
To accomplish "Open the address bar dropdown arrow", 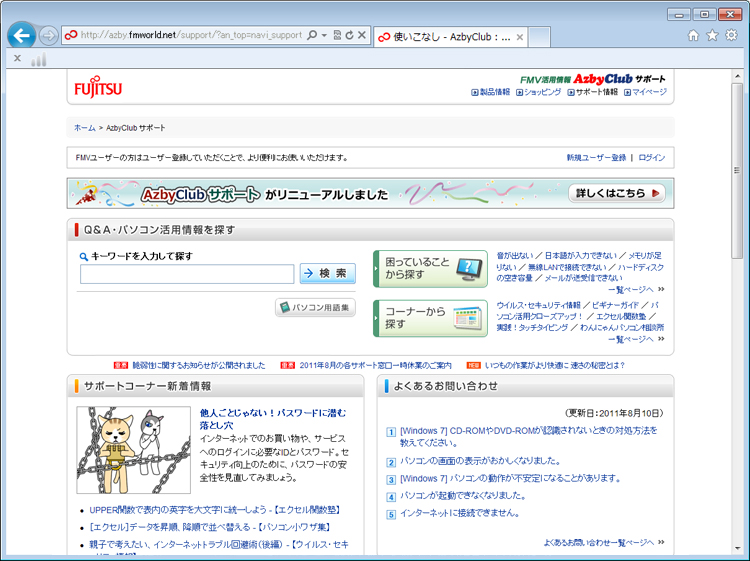I will click(324, 35).
